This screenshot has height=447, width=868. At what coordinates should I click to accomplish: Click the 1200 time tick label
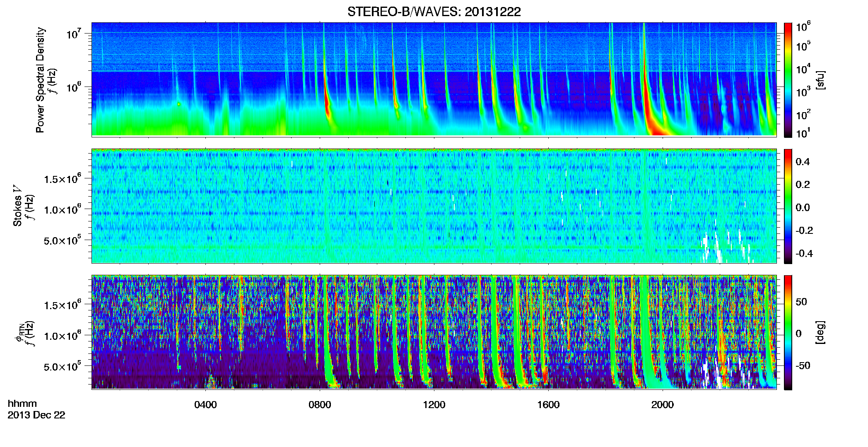click(x=434, y=405)
